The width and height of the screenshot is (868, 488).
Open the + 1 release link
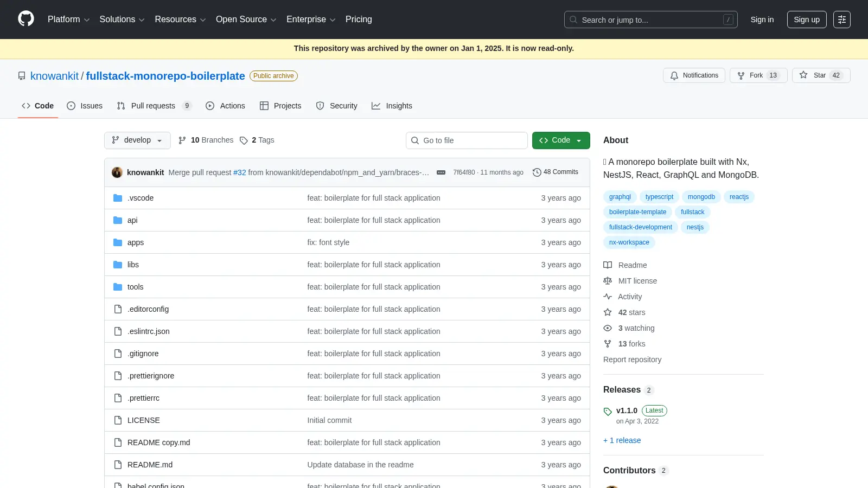click(622, 440)
